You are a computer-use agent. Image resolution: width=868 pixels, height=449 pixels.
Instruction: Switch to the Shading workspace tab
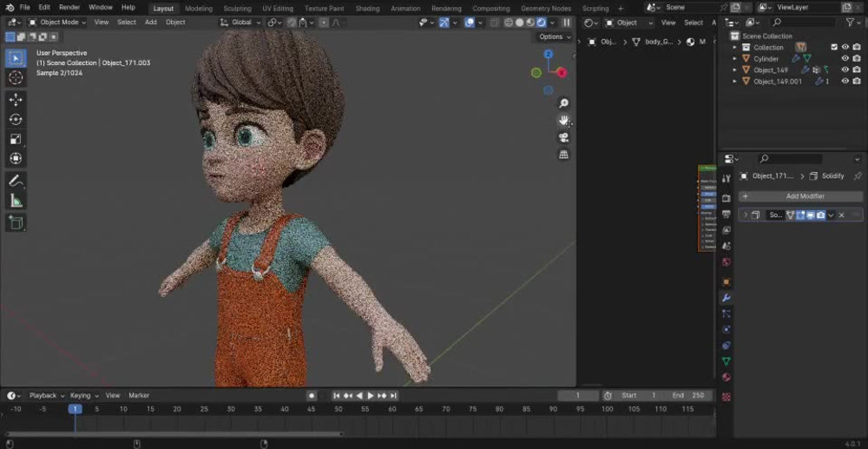click(367, 9)
